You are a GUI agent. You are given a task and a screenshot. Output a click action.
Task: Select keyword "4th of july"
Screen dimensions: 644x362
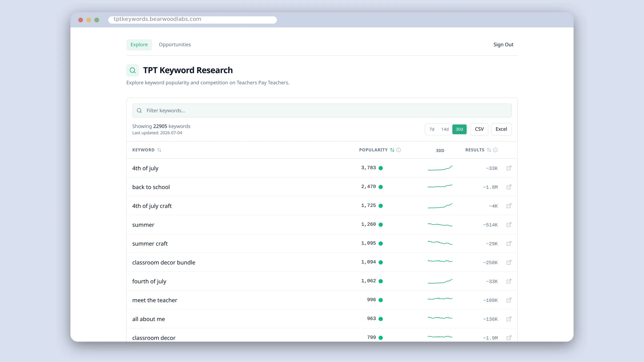pos(145,168)
